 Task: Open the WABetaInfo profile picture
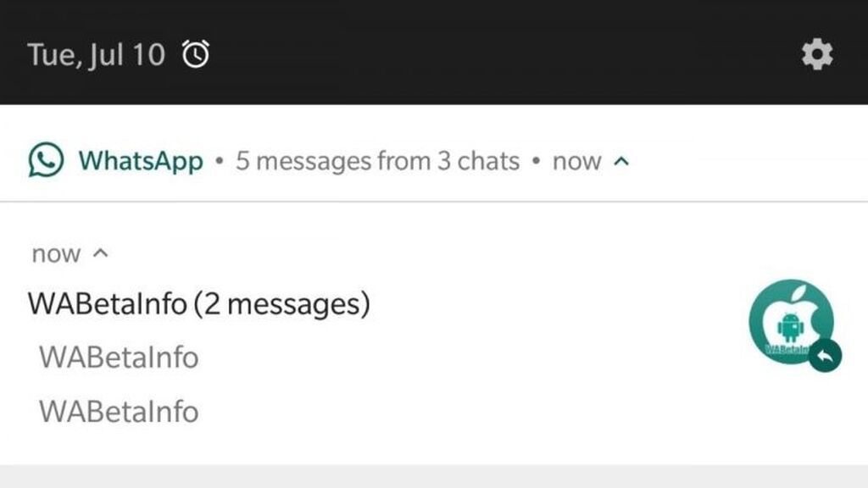[792, 321]
